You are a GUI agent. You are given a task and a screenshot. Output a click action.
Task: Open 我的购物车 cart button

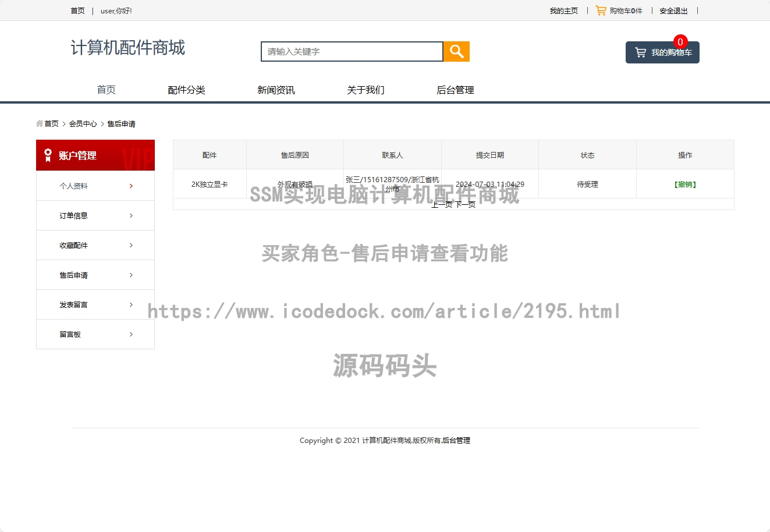coord(662,52)
